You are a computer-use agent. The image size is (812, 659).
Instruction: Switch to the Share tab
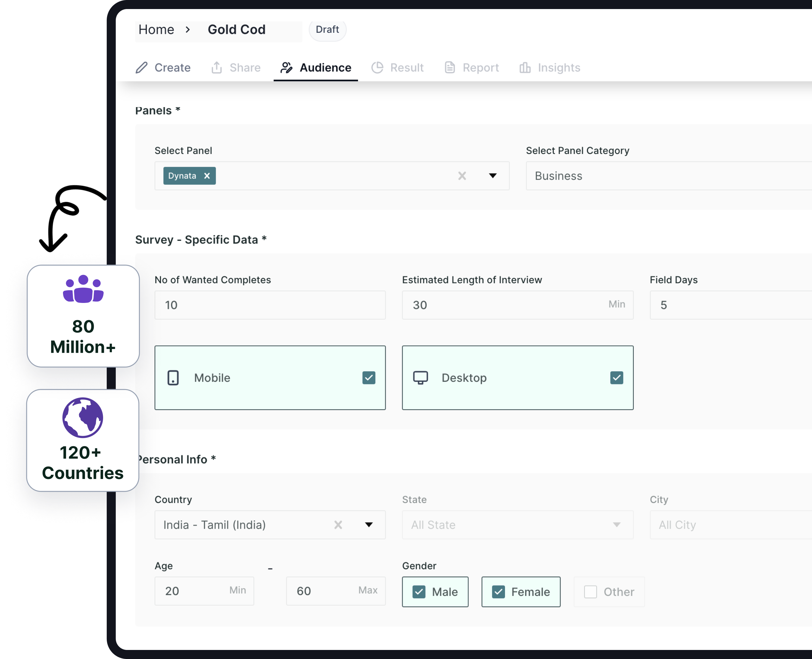(236, 68)
